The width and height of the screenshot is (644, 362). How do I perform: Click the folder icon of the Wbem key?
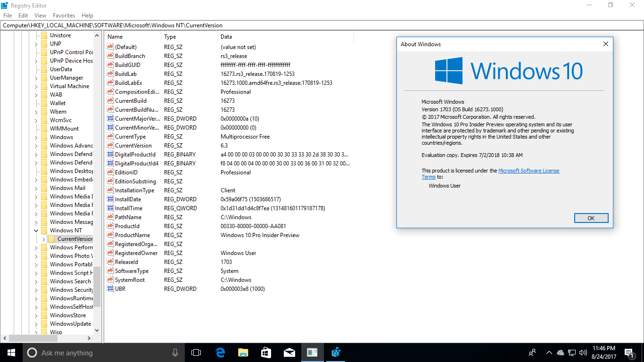coord(44,112)
